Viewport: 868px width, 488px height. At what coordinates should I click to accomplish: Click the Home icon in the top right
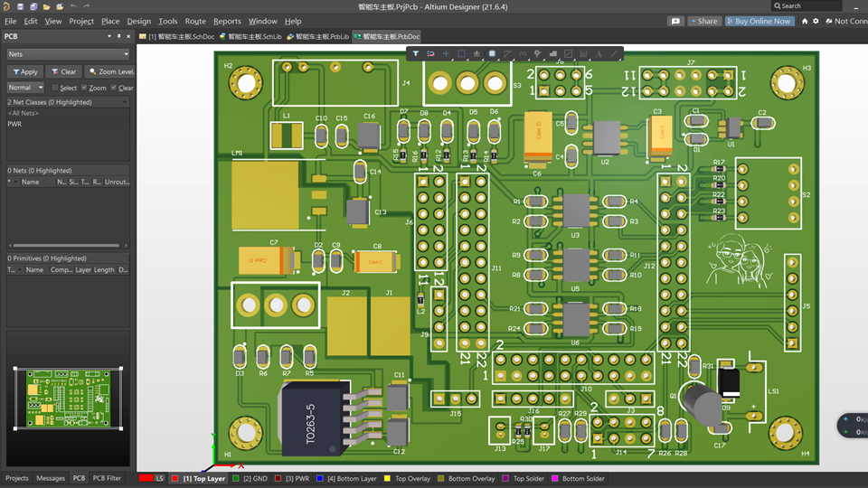[805, 21]
